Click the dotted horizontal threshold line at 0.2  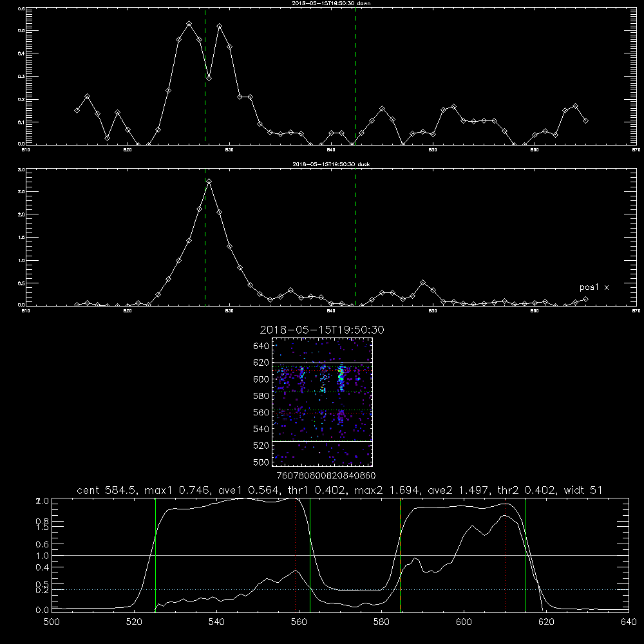click(x=340, y=589)
